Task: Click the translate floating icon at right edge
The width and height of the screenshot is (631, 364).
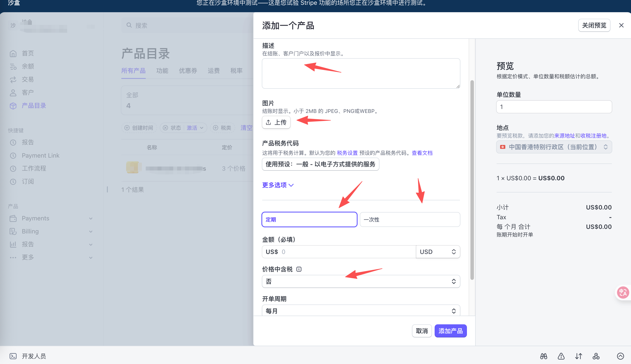Action: 623,292
